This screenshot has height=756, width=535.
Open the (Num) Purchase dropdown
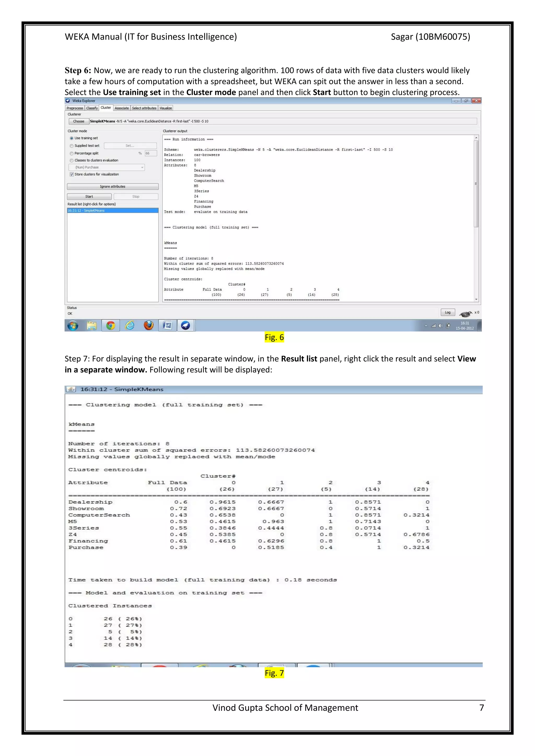click(x=107, y=167)
